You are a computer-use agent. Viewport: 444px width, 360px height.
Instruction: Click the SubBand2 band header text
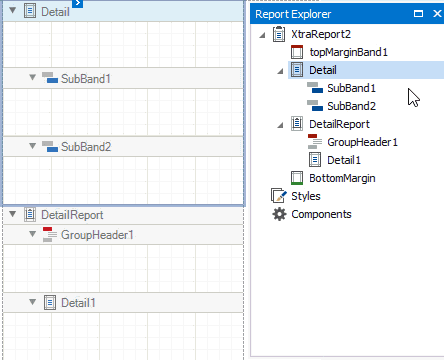[86, 147]
